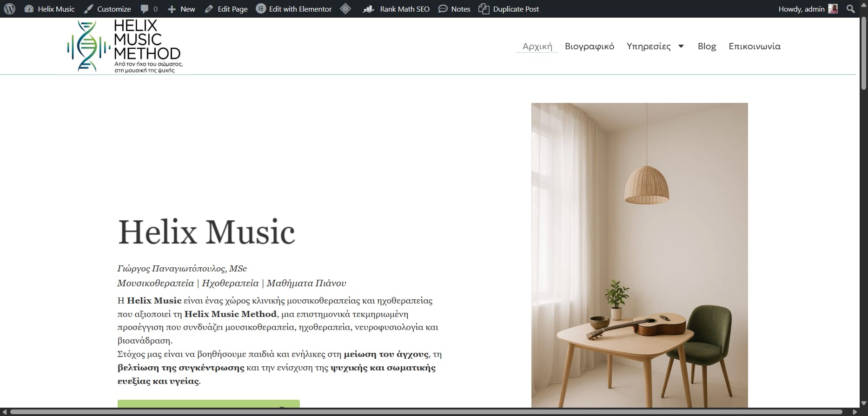Click the Αρχική navigation tab

click(537, 46)
